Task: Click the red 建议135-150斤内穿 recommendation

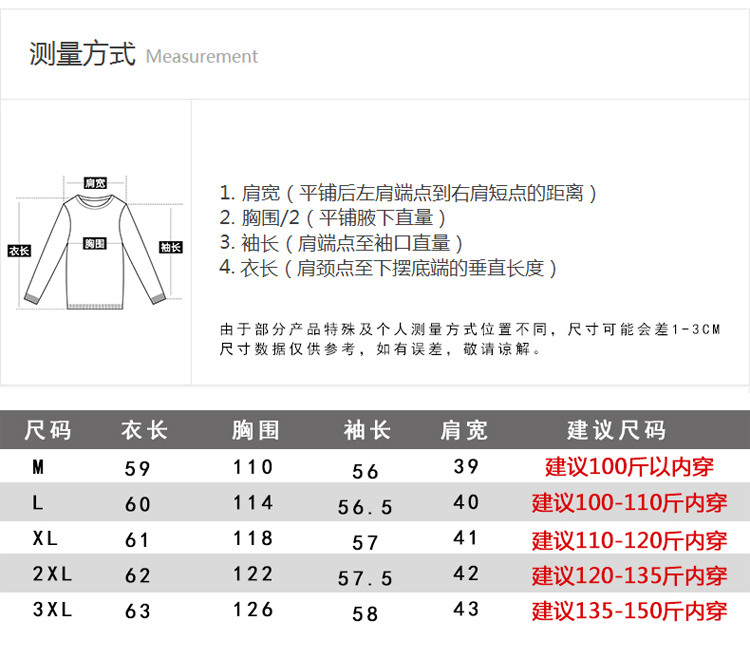Action: (x=629, y=610)
